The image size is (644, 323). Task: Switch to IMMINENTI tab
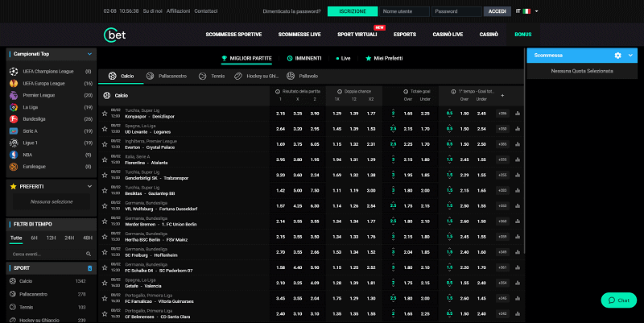[304, 58]
